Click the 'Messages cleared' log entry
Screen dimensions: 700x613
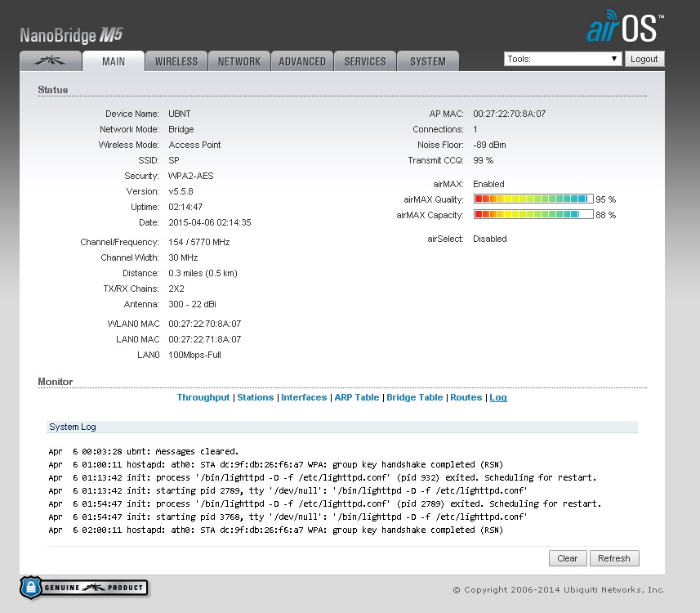tap(144, 451)
